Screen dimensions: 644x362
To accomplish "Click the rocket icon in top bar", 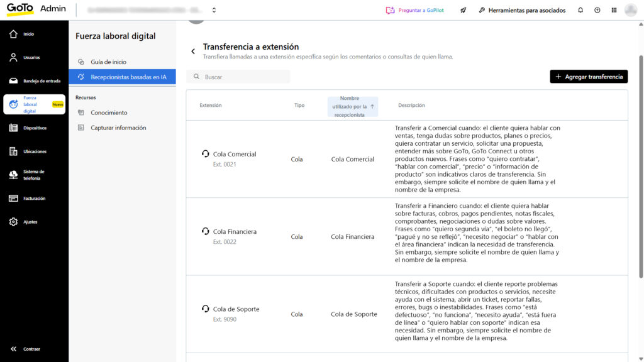I will pyautogui.click(x=464, y=10).
